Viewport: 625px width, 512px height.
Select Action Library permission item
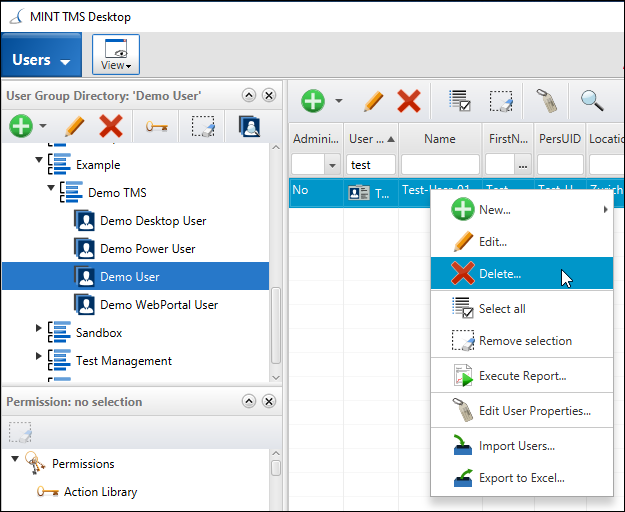click(x=100, y=492)
